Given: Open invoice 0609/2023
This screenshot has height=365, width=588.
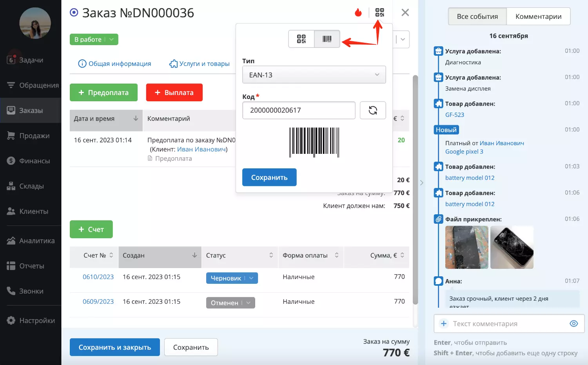Looking at the screenshot, I should click(98, 301).
